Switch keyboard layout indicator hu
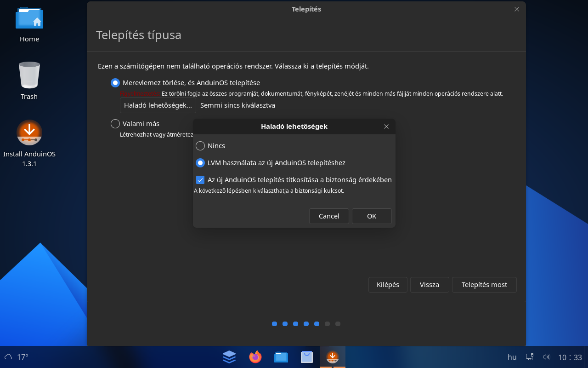Image resolution: width=588 pixels, height=368 pixels. 512,357
